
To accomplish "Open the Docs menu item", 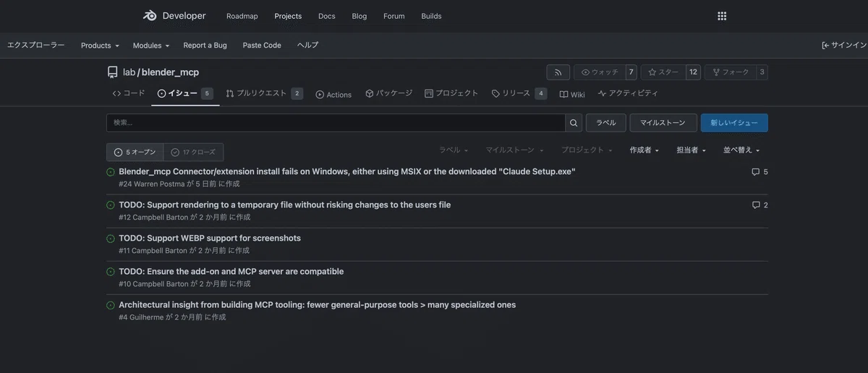I will [x=327, y=16].
